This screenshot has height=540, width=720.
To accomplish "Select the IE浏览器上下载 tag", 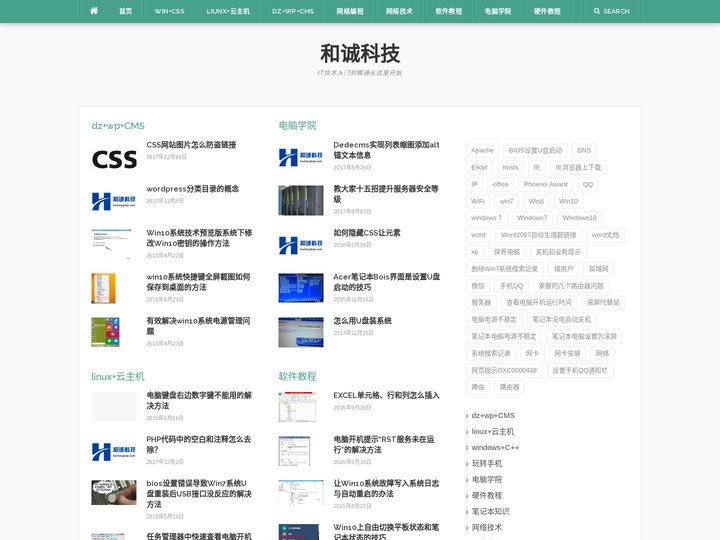I will point(578,167).
